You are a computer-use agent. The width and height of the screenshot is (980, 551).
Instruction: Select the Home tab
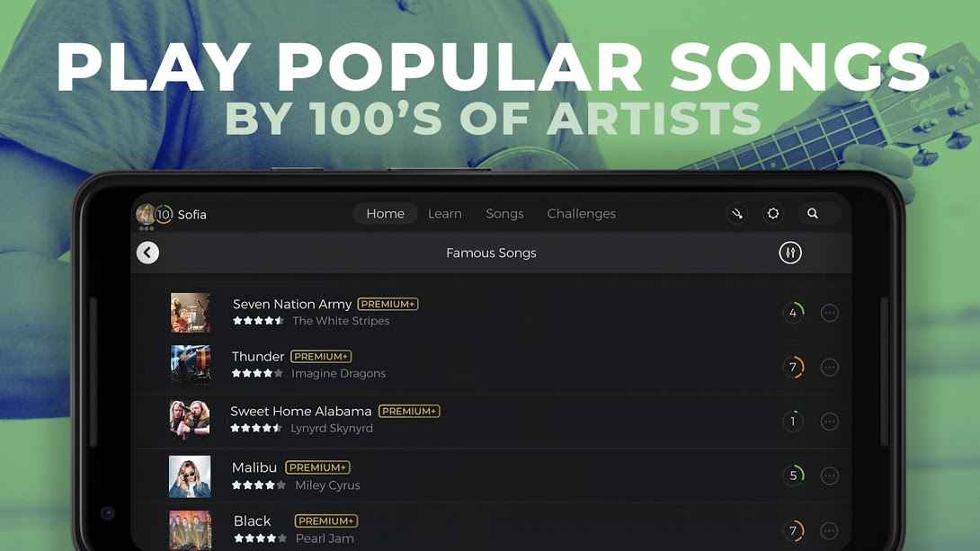(x=385, y=214)
